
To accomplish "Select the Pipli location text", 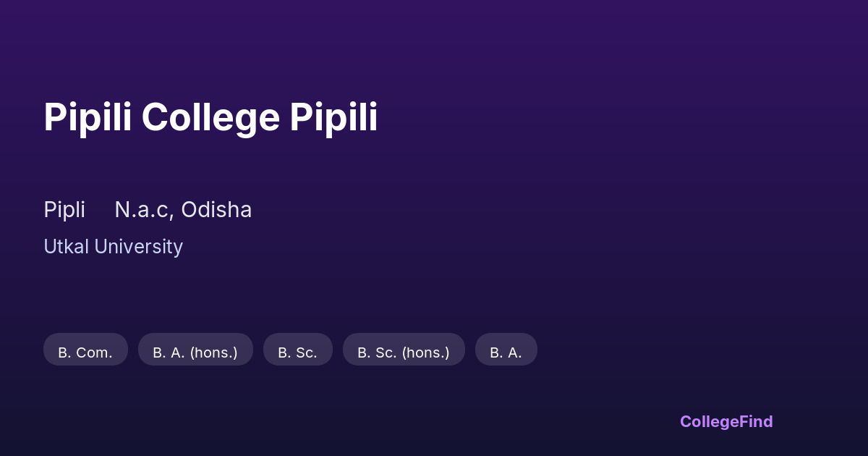I will [x=64, y=210].
